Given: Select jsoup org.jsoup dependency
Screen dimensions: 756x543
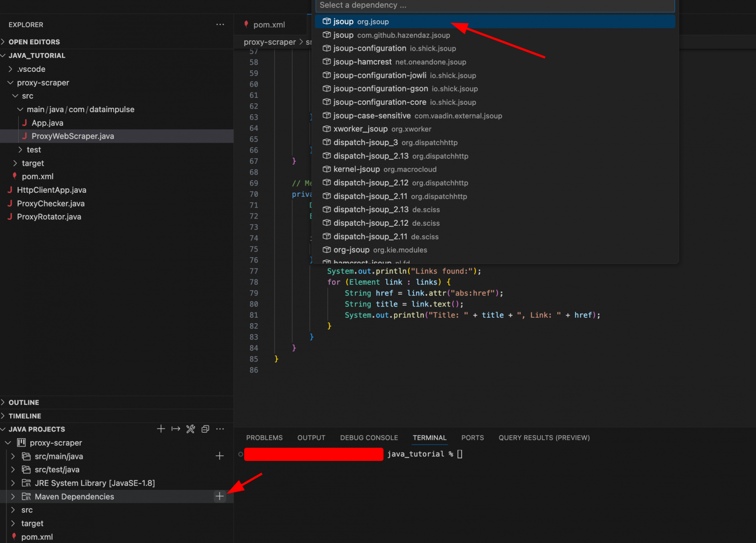Looking at the screenshot, I should coord(495,22).
